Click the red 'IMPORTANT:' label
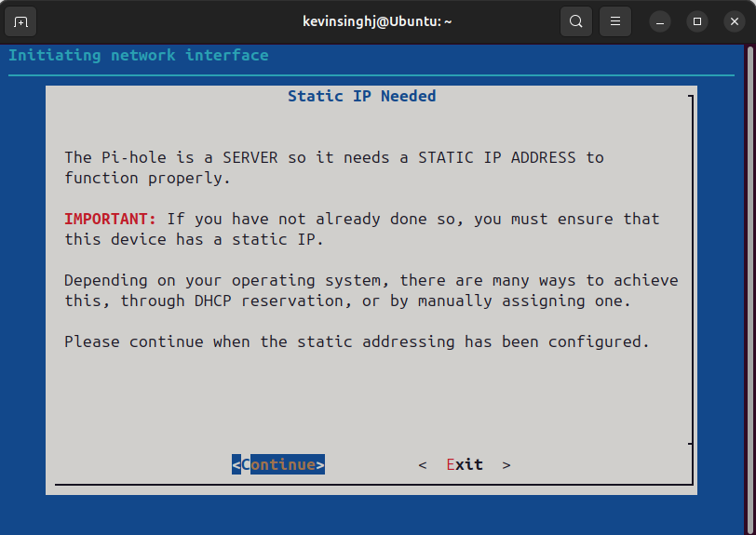756x535 pixels. click(x=111, y=219)
